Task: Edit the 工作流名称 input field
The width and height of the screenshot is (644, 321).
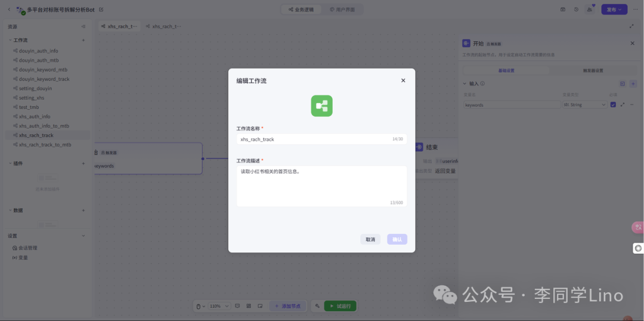Action: coord(321,139)
